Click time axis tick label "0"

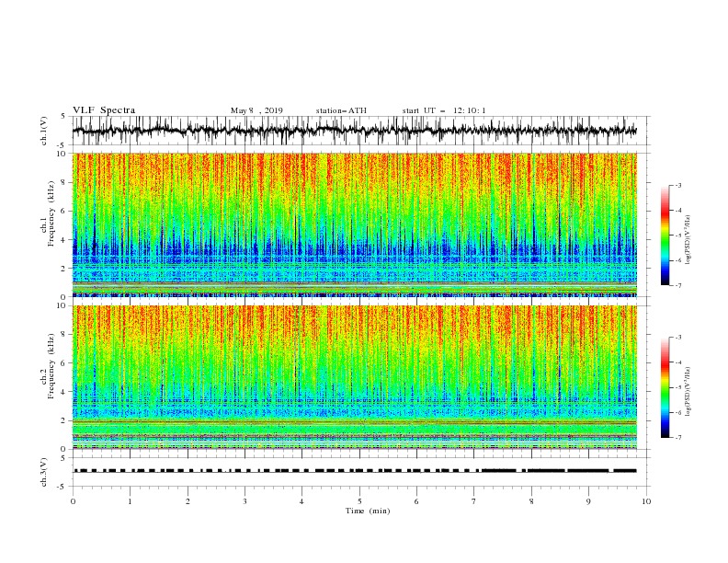[x=73, y=501]
